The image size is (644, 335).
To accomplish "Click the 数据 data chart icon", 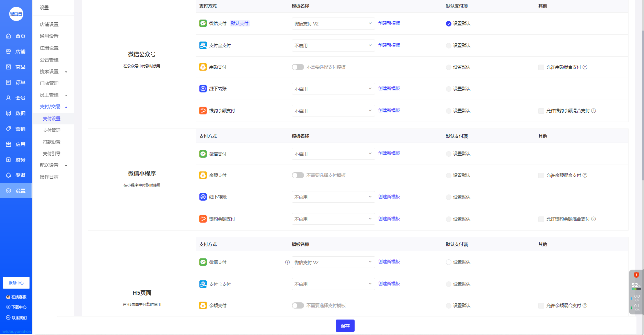I will [x=9, y=113].
